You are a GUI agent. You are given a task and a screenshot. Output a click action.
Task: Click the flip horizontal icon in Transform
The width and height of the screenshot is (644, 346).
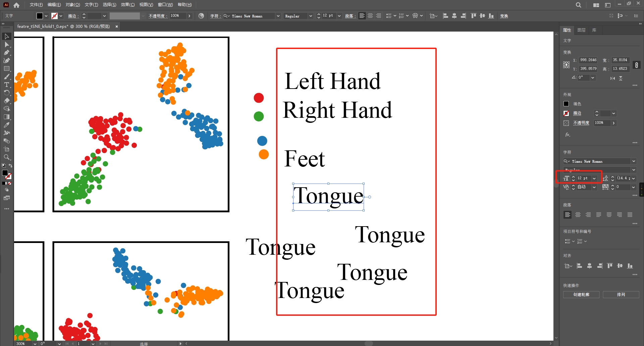[x=612, y=78]
